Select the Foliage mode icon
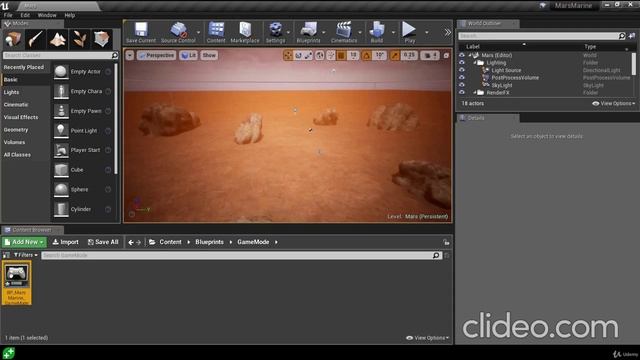This screenshot has width=640, height=360. [x=80, y=39]
